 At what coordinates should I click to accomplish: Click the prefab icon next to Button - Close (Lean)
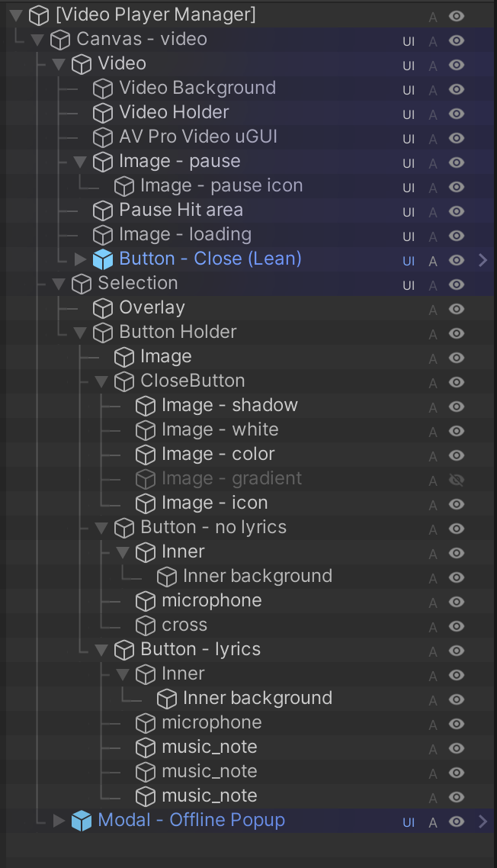[103, 259]
